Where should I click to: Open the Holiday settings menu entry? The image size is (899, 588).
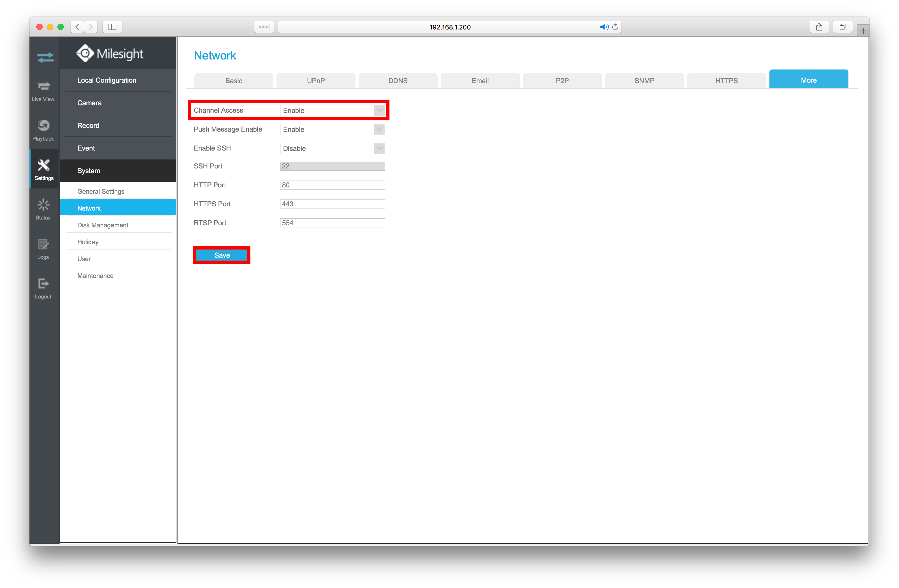pos(88,242)
